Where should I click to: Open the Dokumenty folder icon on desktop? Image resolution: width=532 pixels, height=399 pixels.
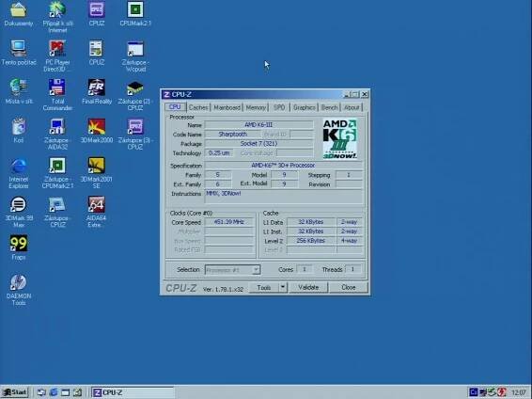(18, 10)
